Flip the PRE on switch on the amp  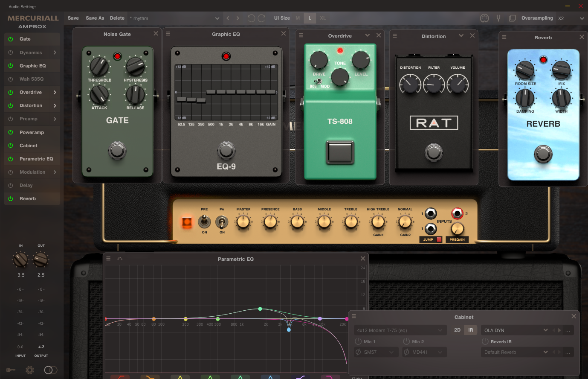204,222
